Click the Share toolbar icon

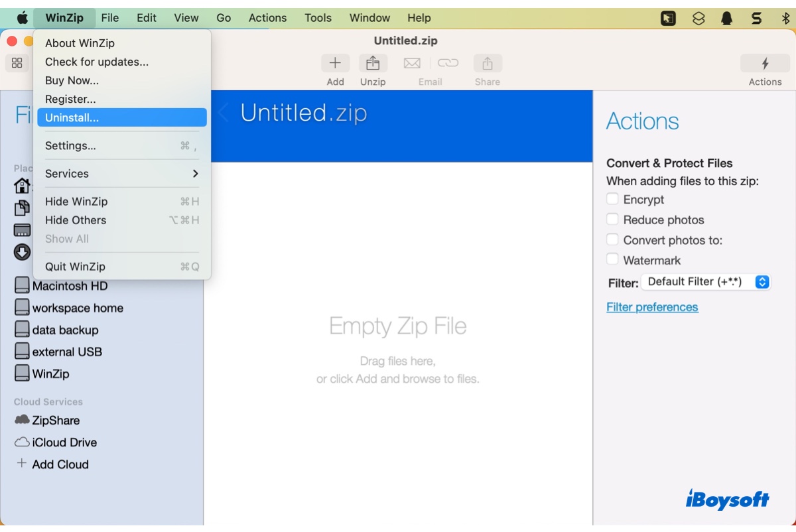pos(487,64)
